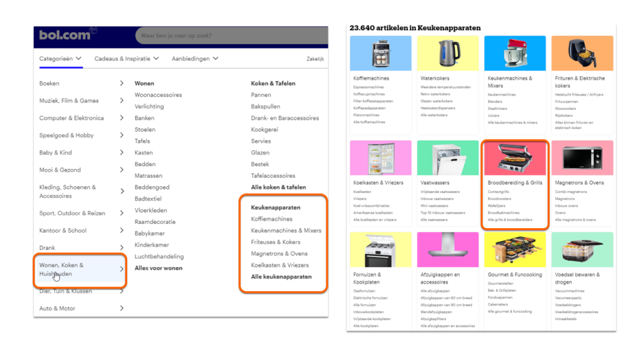The image size is (644, 364).
Task: Open Blenders under Keukenmachines & Mixers
Action: [495, 102]
